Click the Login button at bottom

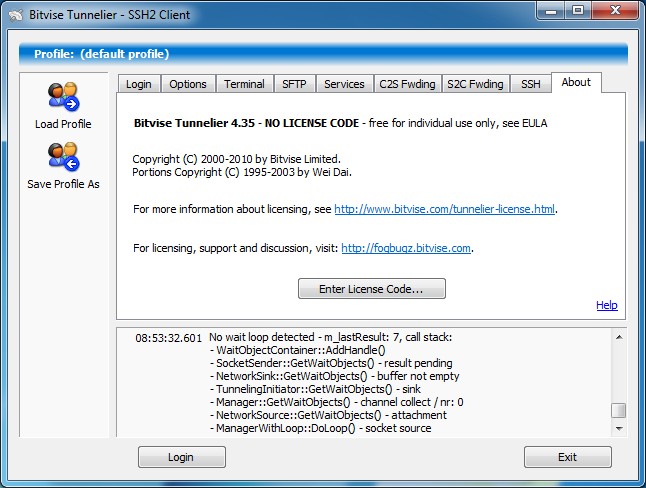[x=181, y=457]
